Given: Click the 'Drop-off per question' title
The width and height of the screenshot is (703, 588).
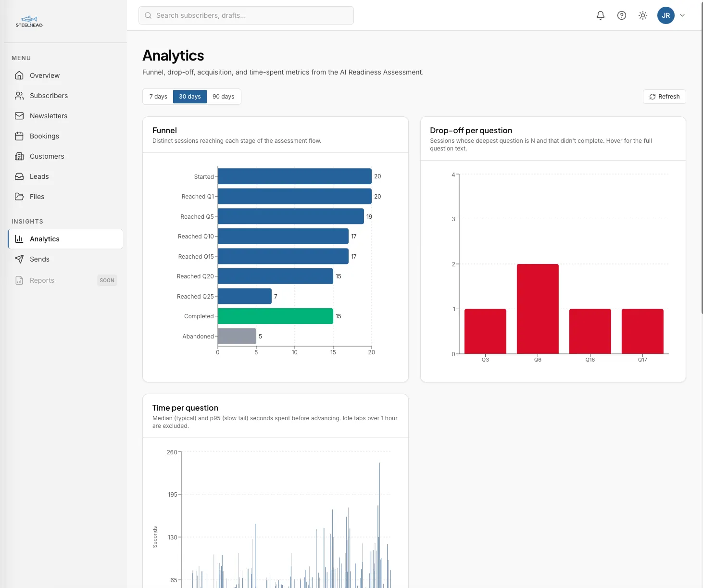Looking at the screenshot, I should point(471,130).
